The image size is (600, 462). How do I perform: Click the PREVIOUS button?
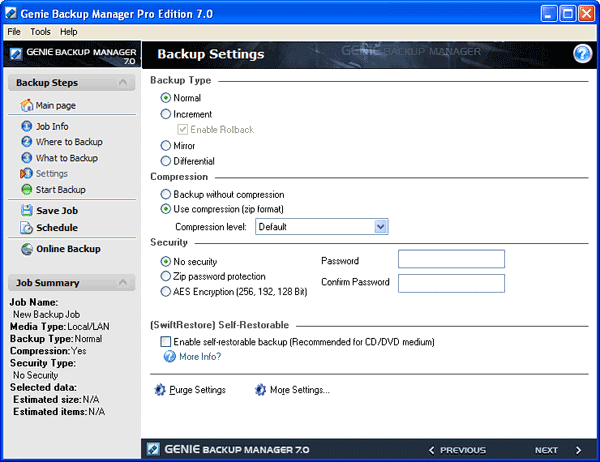(x=463, y=450)
